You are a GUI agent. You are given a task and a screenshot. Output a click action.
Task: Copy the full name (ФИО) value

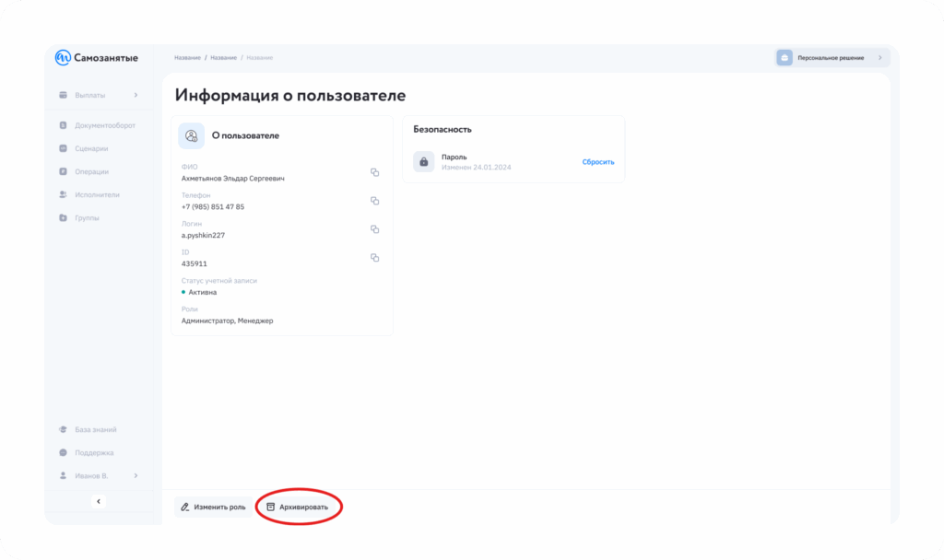click(374, 172)
